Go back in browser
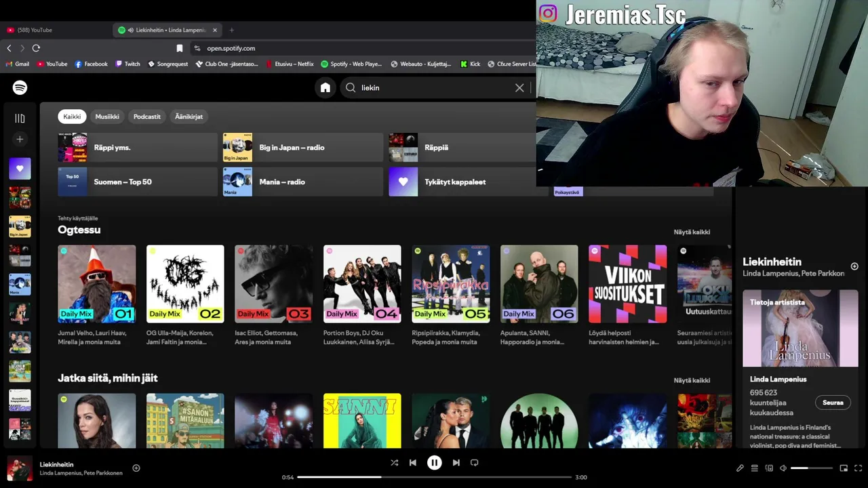Screen dimensions: 868x488 [9, 48]
